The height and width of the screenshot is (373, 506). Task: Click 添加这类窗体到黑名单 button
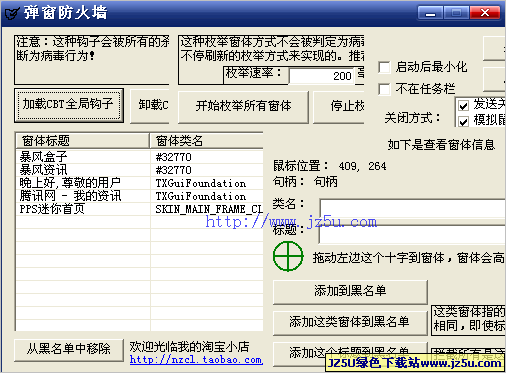point(350,322)
